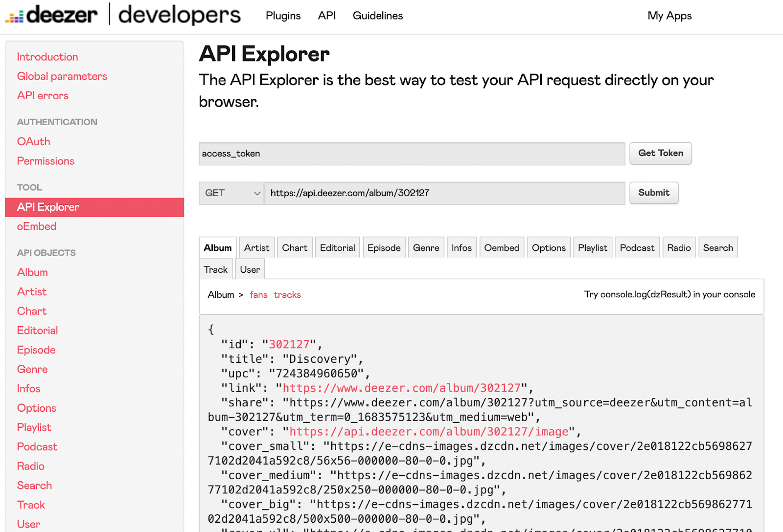The width and height of the screenshot is (783, 532).
Task: Open the Album object docs in the sidebar
Action: [x=32, y=272]
